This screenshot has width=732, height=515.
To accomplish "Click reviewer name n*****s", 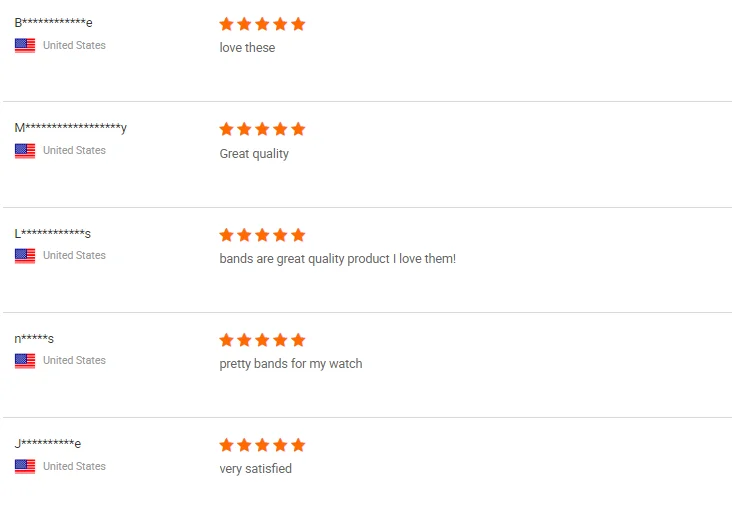I will point(34,338).
